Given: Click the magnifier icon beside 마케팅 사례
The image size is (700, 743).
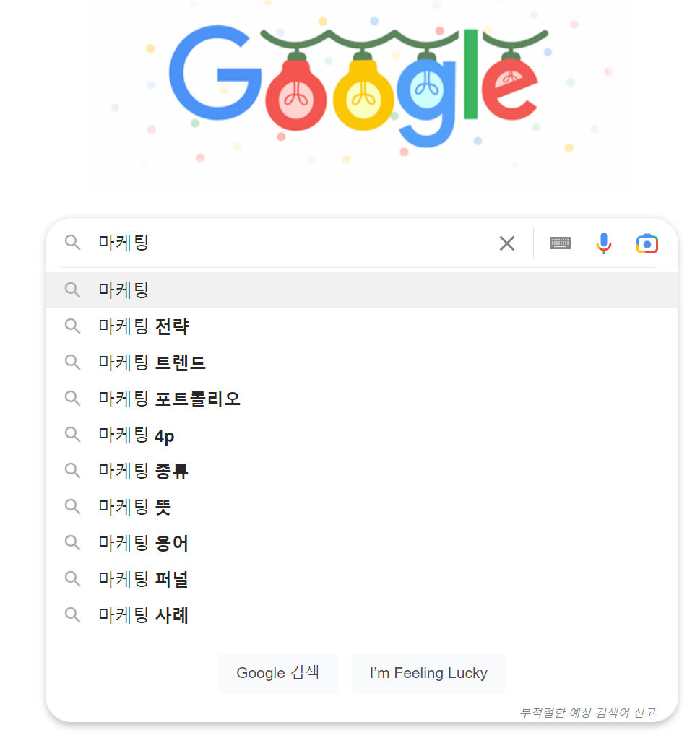Looking at the screenshot, I should pos(72,614).
